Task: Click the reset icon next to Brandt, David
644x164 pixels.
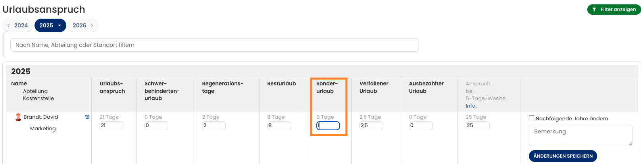Action: (x=87, y=117)
